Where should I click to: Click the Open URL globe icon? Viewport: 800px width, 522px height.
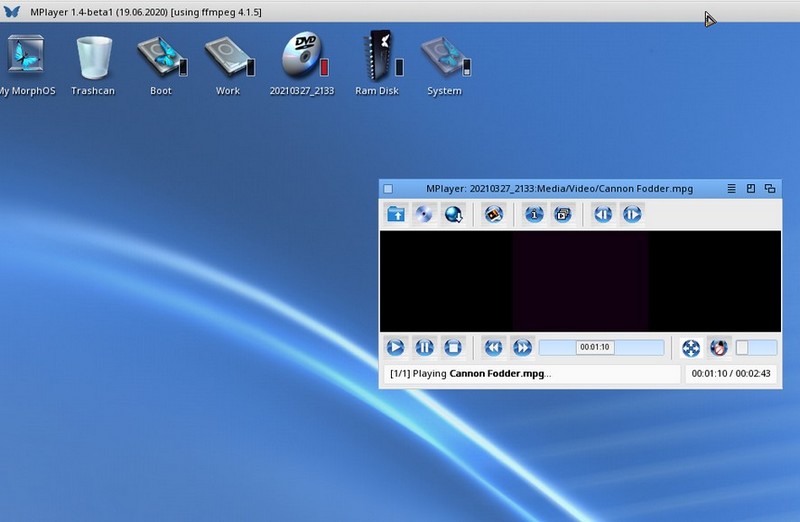pos(454,214)
